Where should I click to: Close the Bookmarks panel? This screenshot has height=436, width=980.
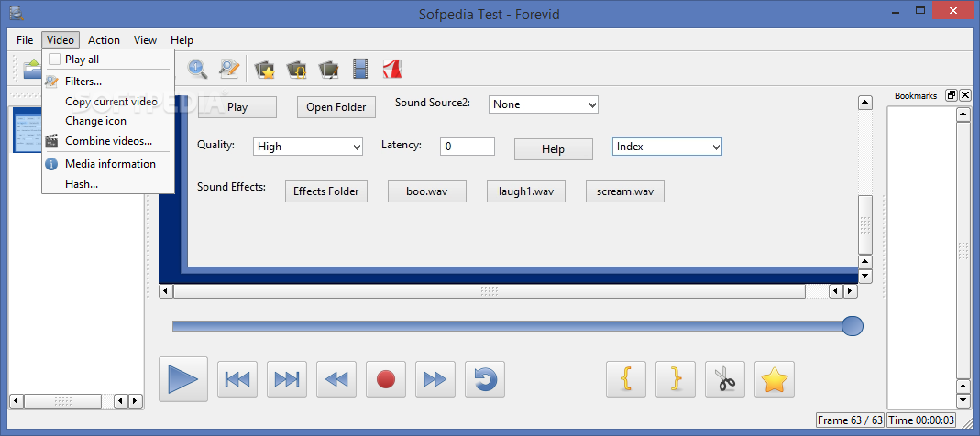point(965,95)
